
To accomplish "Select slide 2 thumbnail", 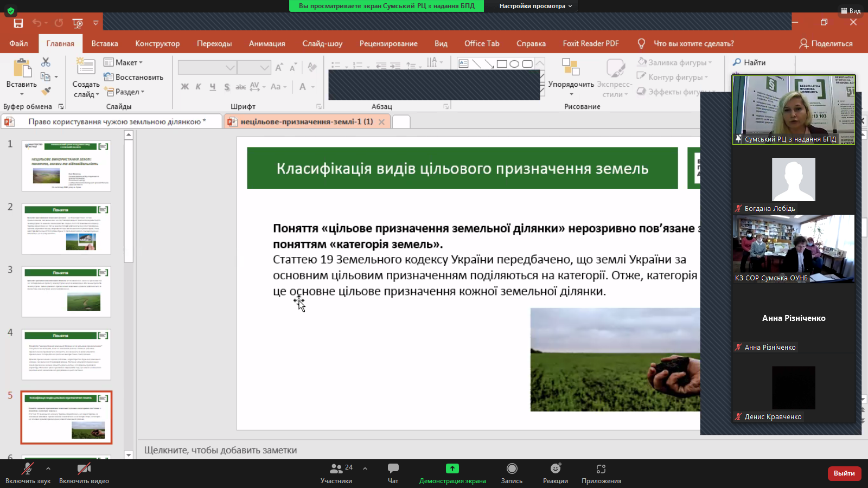I will (x=66, y=229).
